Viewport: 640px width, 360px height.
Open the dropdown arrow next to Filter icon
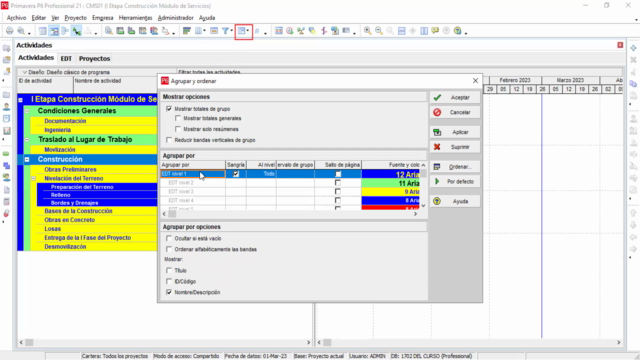(x=231, y=31)
